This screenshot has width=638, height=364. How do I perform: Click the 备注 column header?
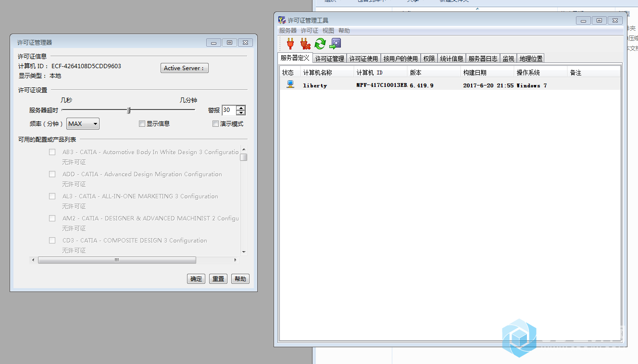click(594, 73)
